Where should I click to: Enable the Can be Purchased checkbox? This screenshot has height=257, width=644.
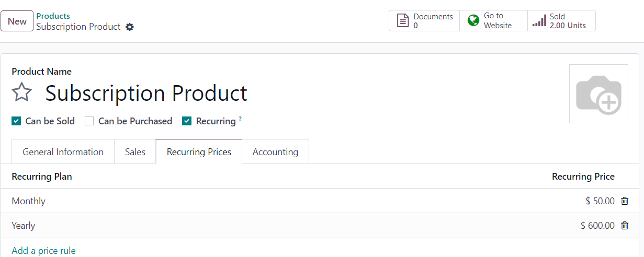pyautogui.click(x=89, y=121)
